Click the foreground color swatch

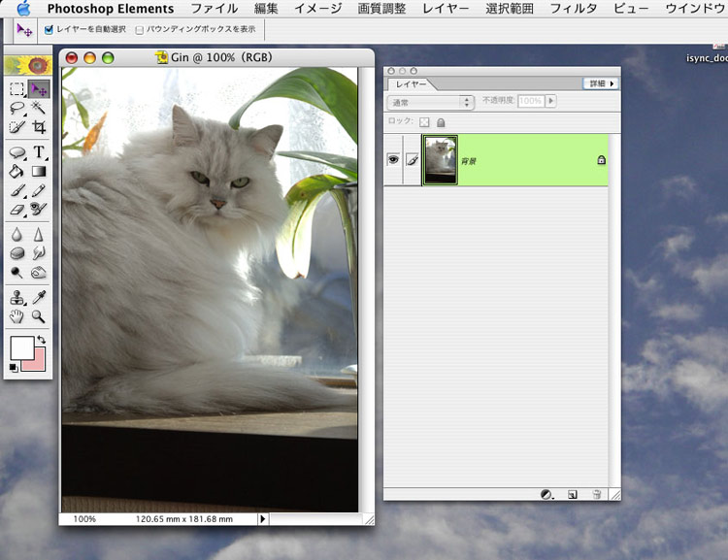coord(21,347)
